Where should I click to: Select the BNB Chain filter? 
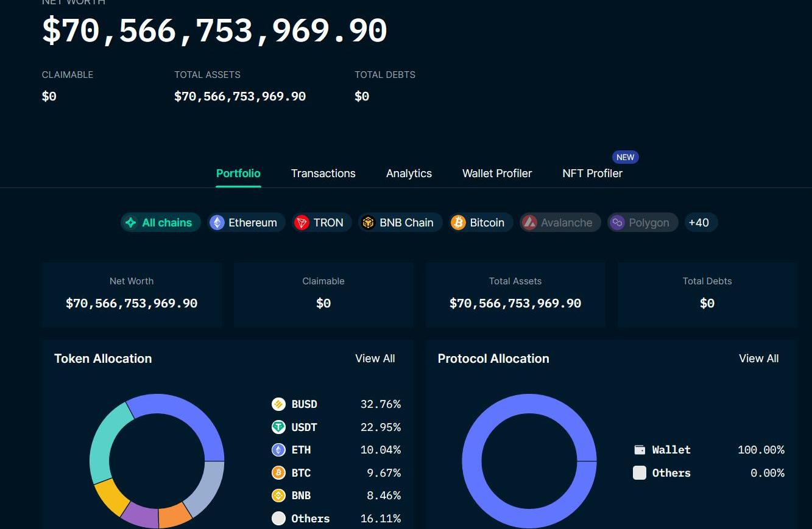click(x=399, y=223)
